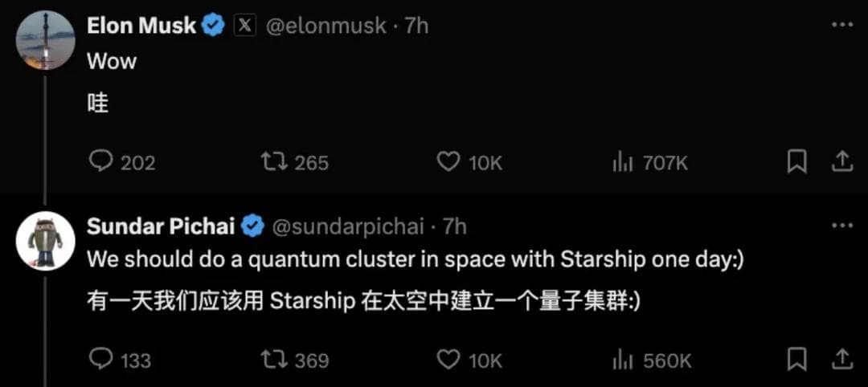Reply to Sundar Pichai's quantum cluster post
Screen dimensions: 868x387
[100, 360]
